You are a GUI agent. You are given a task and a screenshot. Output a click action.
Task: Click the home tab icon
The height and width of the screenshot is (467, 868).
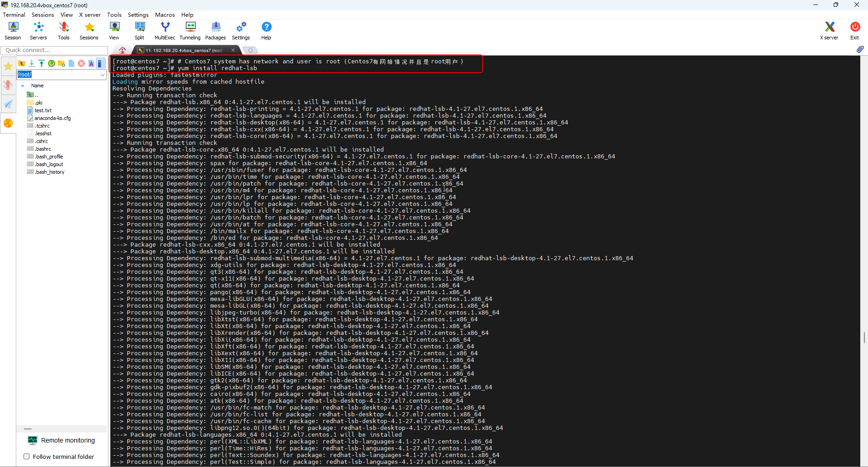pos(123,50)
